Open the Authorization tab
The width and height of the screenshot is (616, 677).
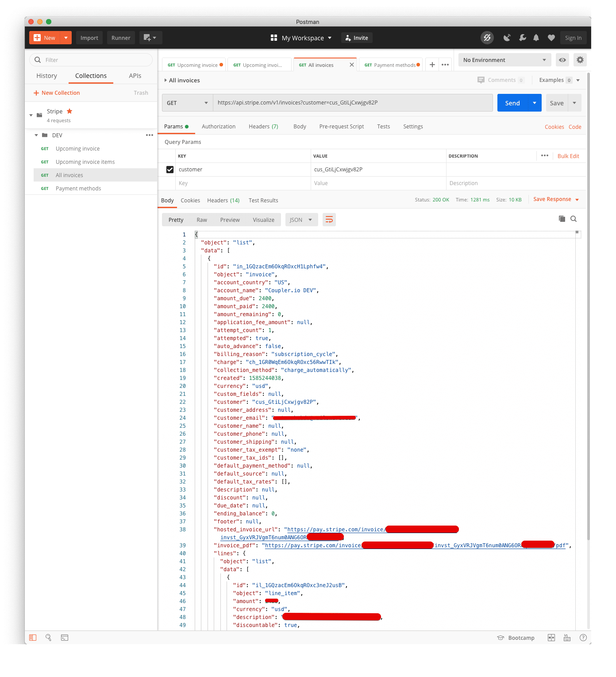219,127
